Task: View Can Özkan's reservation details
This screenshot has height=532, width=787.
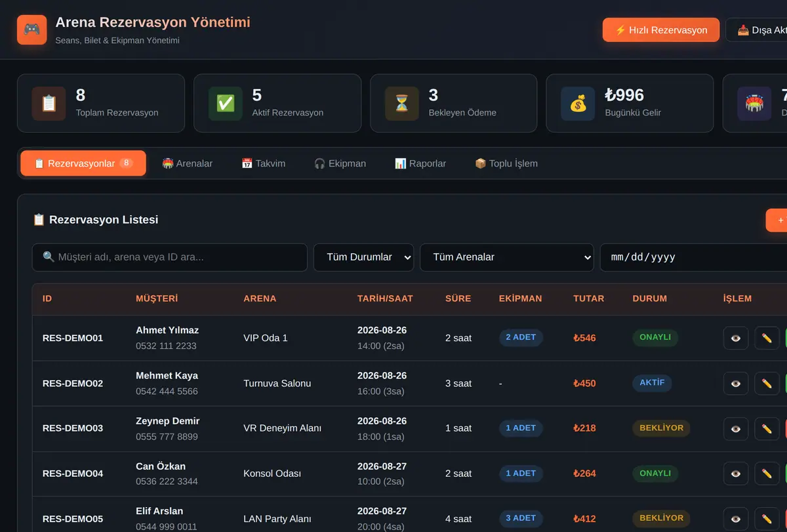Action: [x=736, y=474]
